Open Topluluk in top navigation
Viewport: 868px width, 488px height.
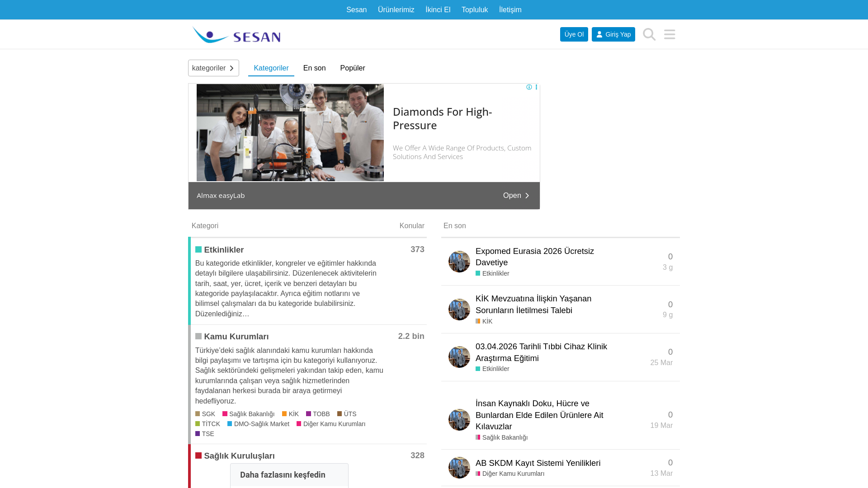click(475, 10)
